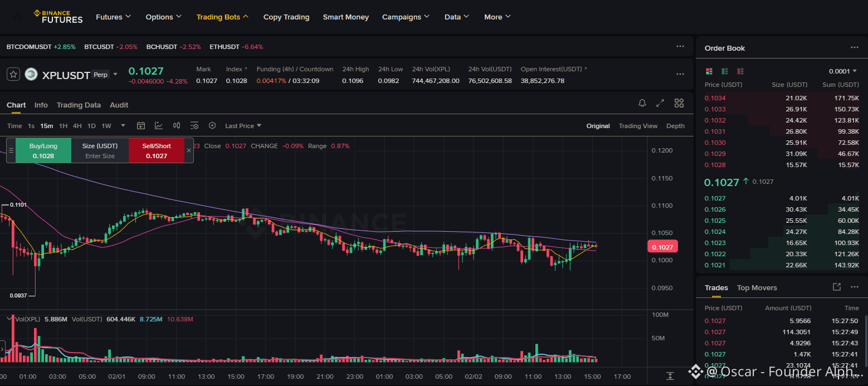Open the go-to-date calendar icon
The image size is (868, 386).
141,126
